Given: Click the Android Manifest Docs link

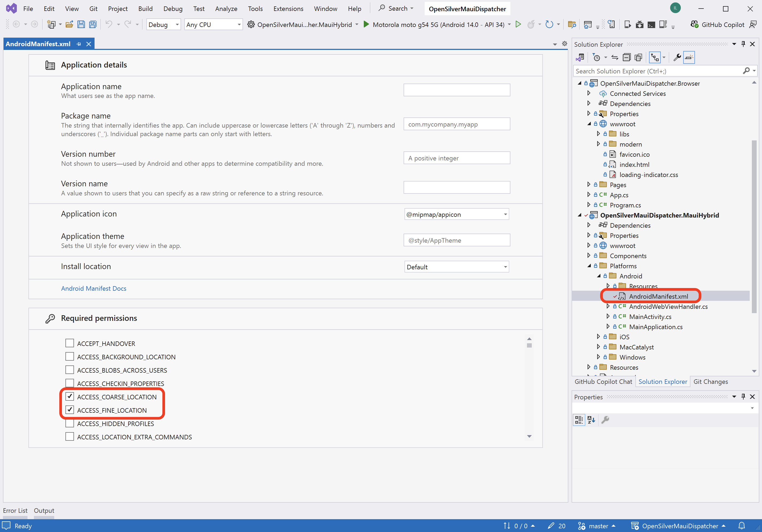Looking at the screenshot, I should (93, 288).
